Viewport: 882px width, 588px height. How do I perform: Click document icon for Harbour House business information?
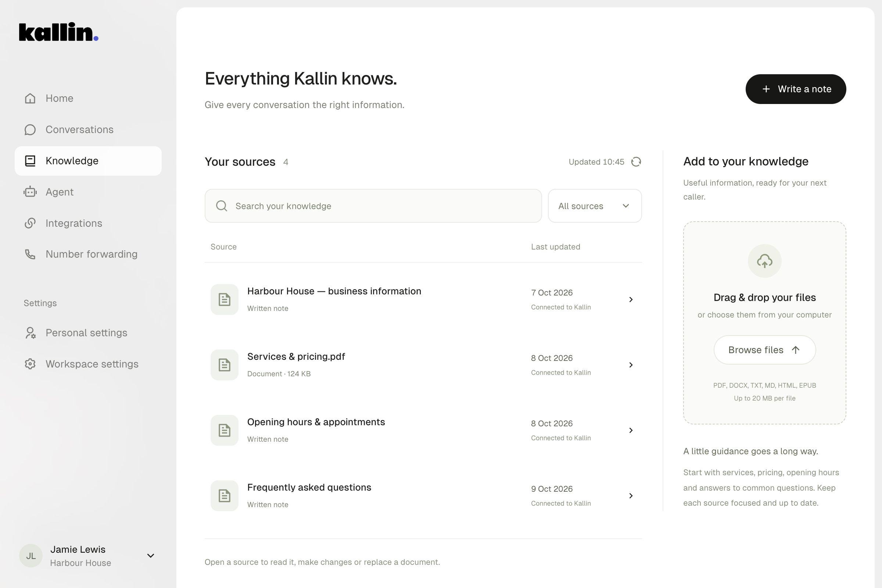point(224,300)
